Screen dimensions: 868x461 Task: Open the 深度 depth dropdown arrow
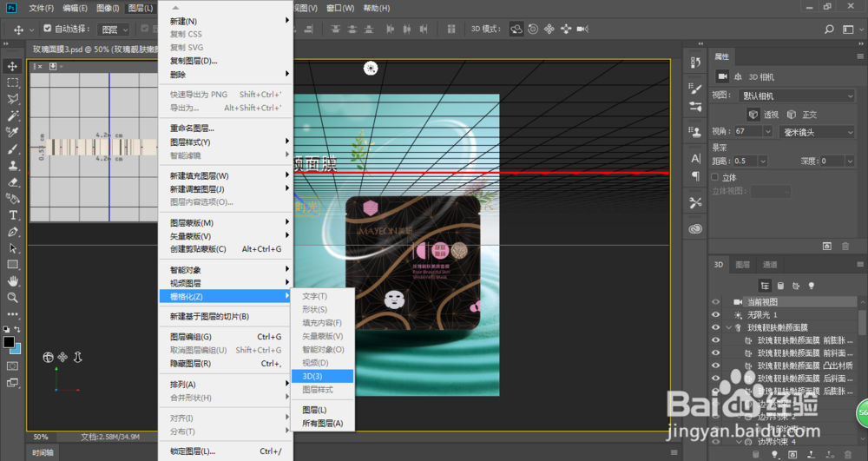(x=850, y=161)
